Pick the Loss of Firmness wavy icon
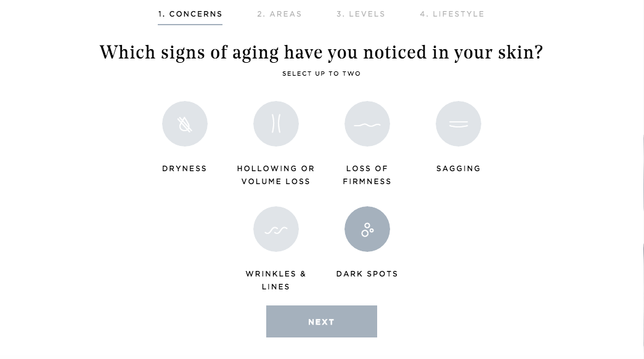 pyautogui.click(x=367, y=124)
